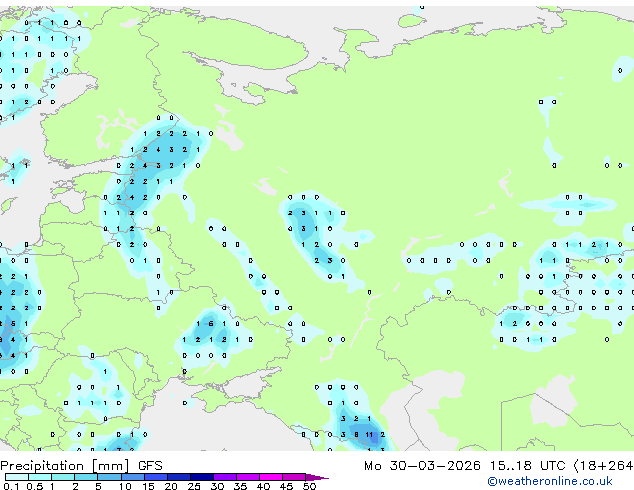Click the 0.5–1 mm legend swatch
The image size is (634, 490).
click(x=40, y=477)
